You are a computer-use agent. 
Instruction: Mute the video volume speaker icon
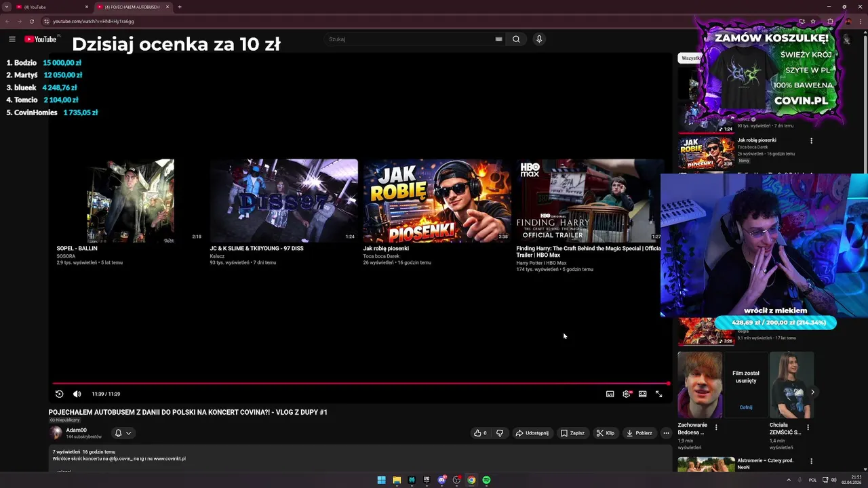pos(77,394)
